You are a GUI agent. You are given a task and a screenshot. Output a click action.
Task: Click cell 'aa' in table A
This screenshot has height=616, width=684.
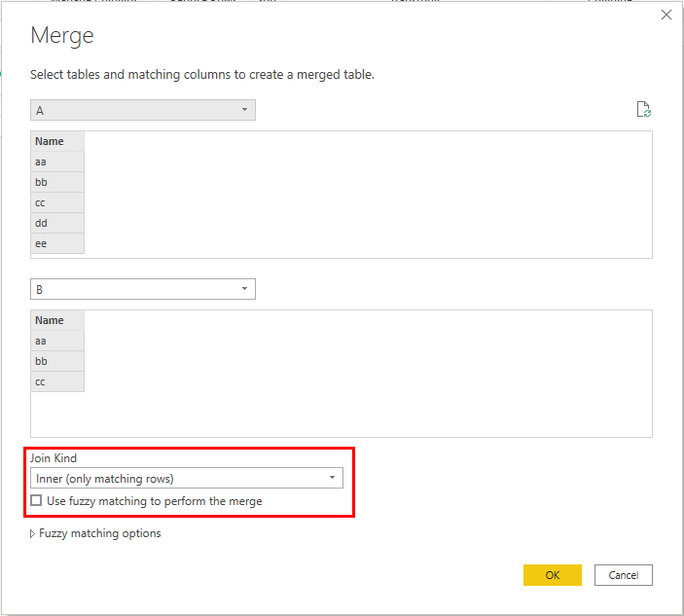pyautogui.click(x=57, y=162)
